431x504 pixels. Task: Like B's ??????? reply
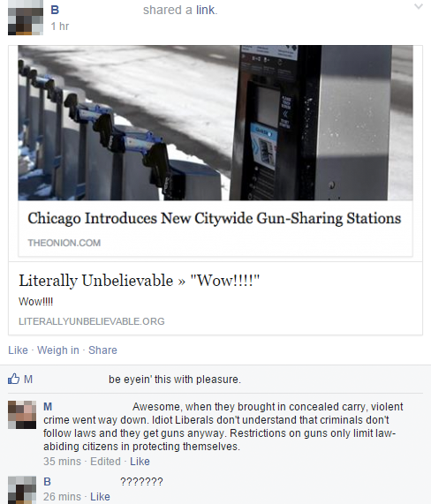(x=100, y=497)
